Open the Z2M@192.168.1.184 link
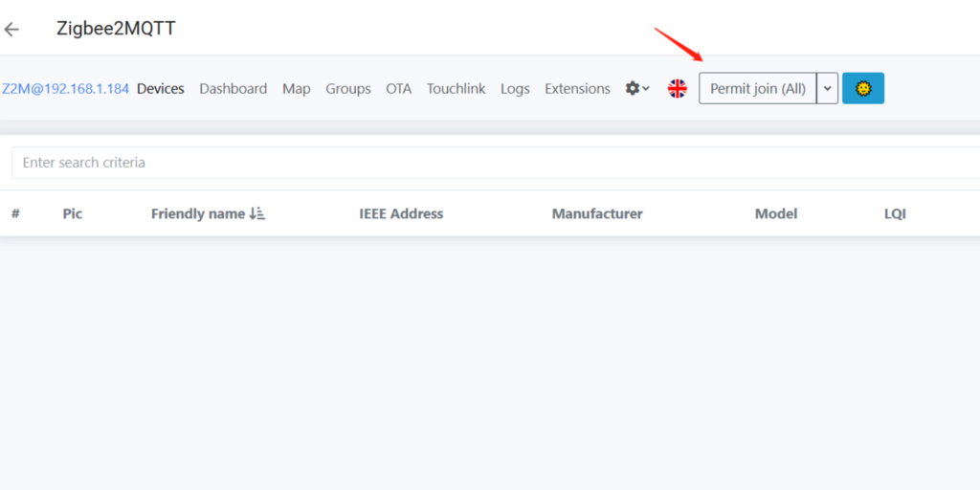Screen dimensions: 980x490 (x=66, y=89)
